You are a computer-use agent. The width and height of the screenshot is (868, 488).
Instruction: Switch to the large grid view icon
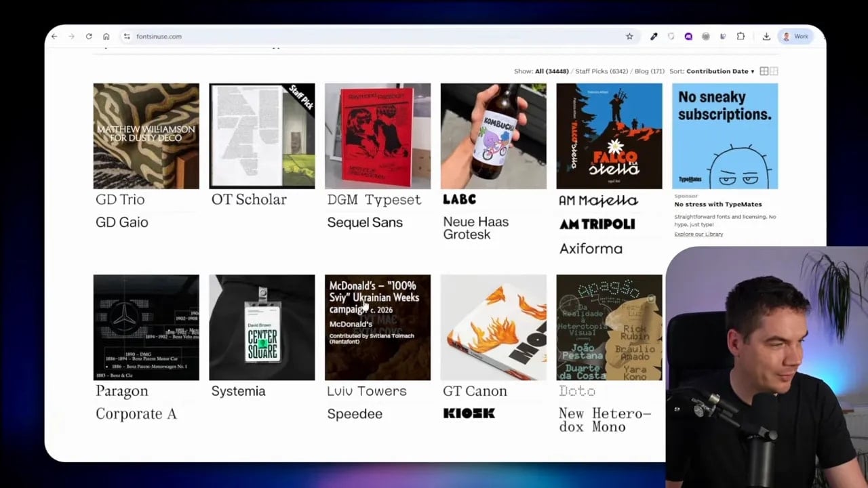pyautogui.click(x=764, y=71)
